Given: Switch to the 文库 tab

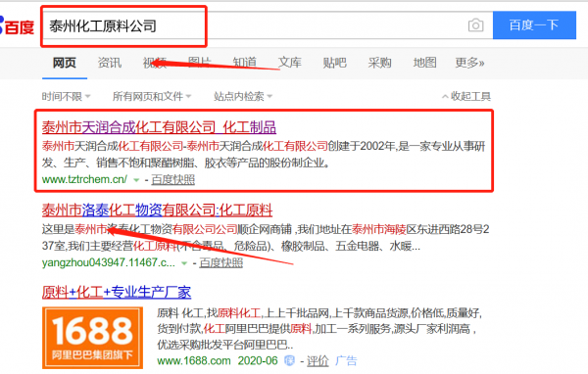Looking at the screenshot, I should 289,63.
